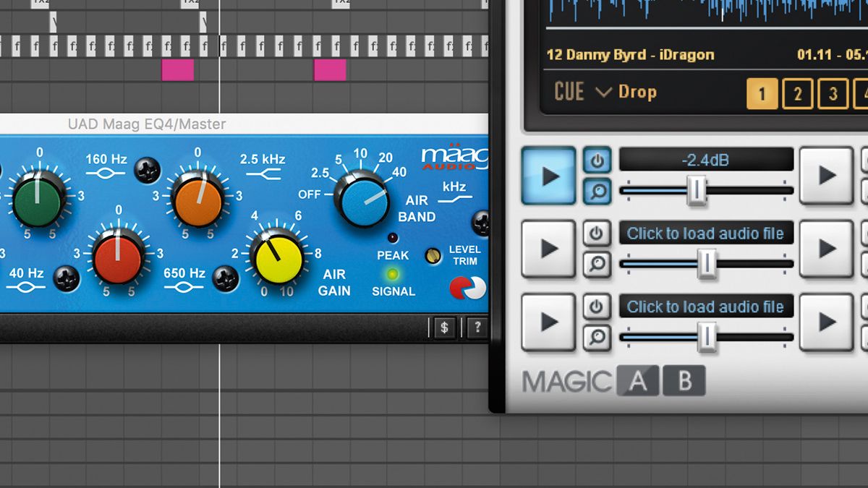Click the magnifier icon on the bottom sampler slot
Screen dimensions: 868x488
[597, 338]
